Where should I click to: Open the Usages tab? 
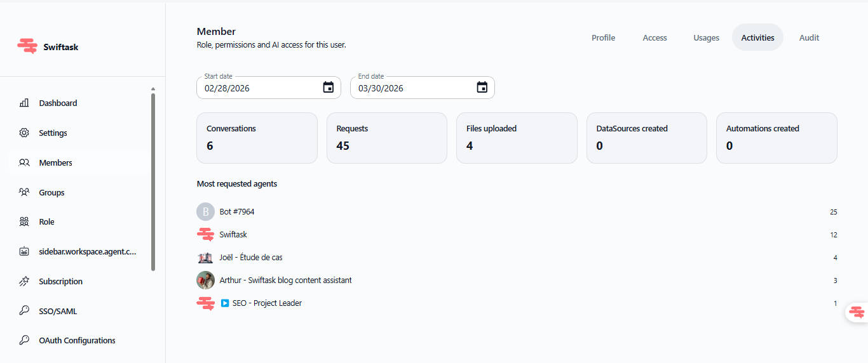pyautogui.click(x=706, y=38)
